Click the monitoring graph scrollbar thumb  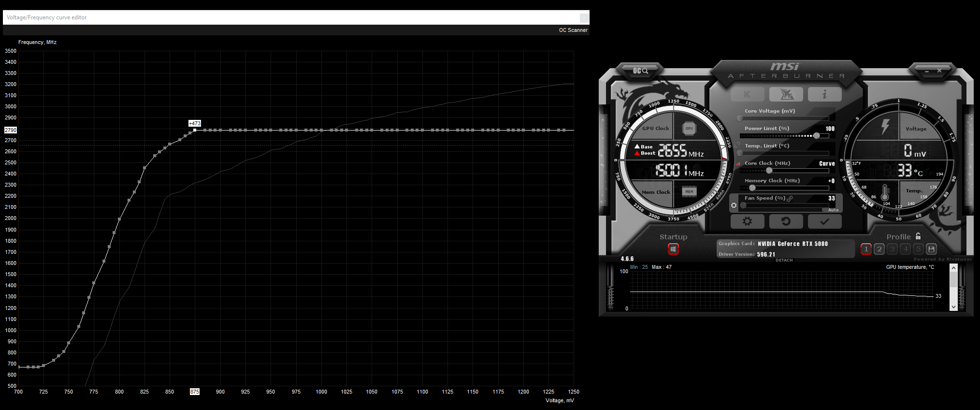pyautogui.click(x=953, y=279)
